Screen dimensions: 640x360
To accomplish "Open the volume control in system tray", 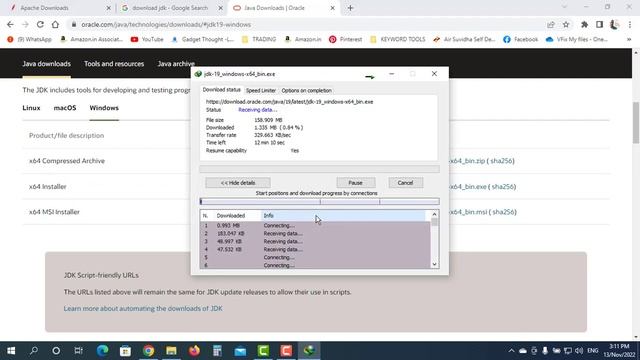I will (x=579, y=351).
